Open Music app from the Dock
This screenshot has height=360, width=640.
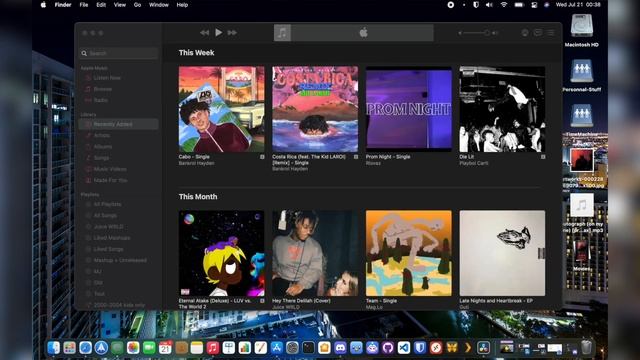point(213,348)
